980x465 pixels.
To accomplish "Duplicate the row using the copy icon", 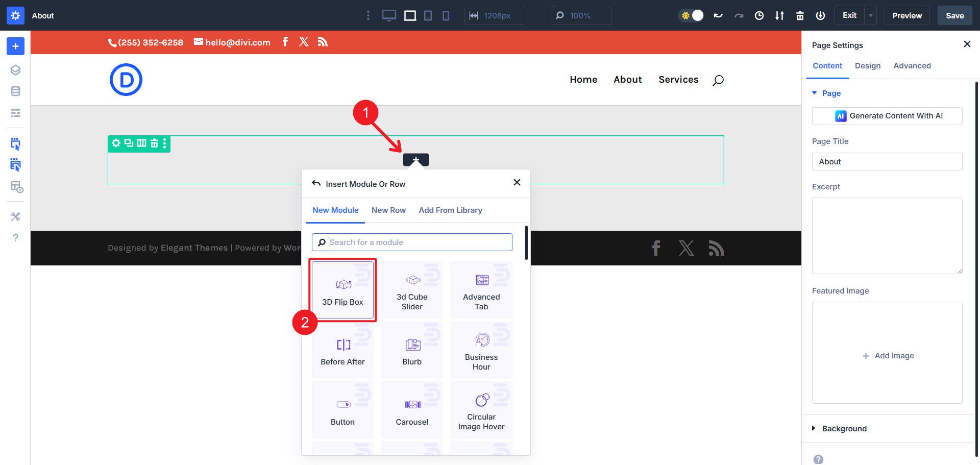I will coord(129,143).
